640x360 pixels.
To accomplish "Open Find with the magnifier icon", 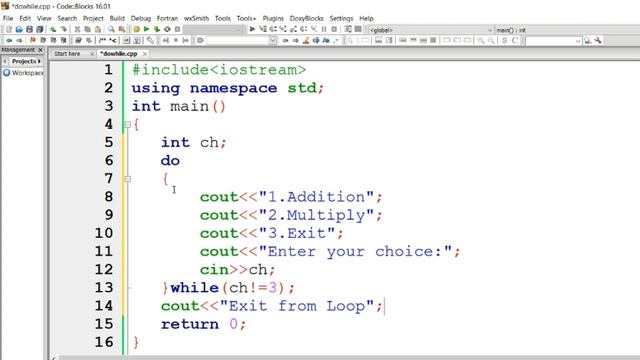I will pos(111,29).
